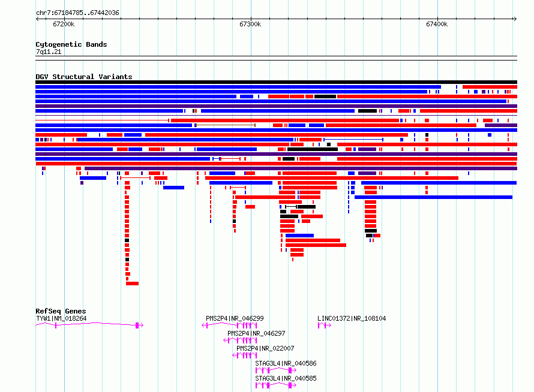This screenshot has width=534, height=392.
Task: Click the RefSeq Genes track title
Action: point(61,311)
